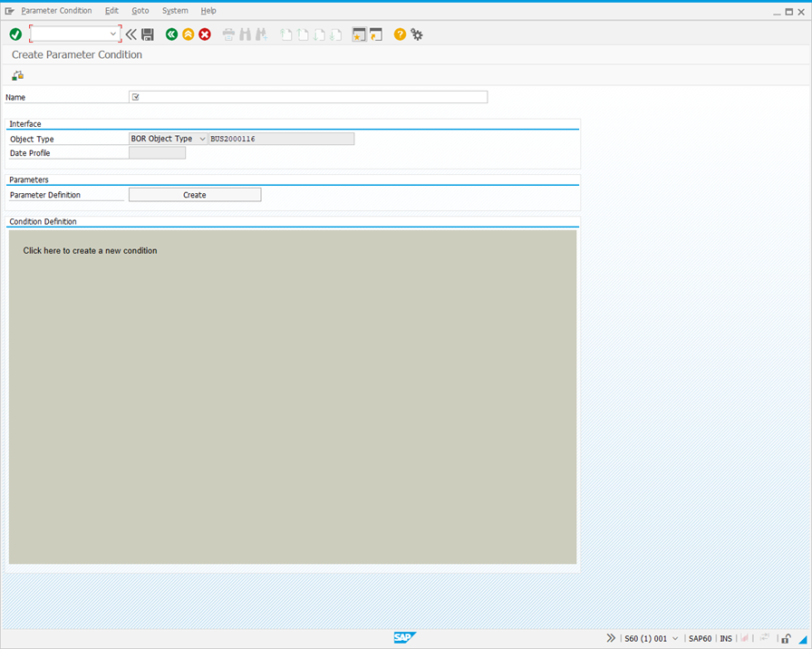
Task: Click inside the Name input field
Action: [x=308, y=97]
